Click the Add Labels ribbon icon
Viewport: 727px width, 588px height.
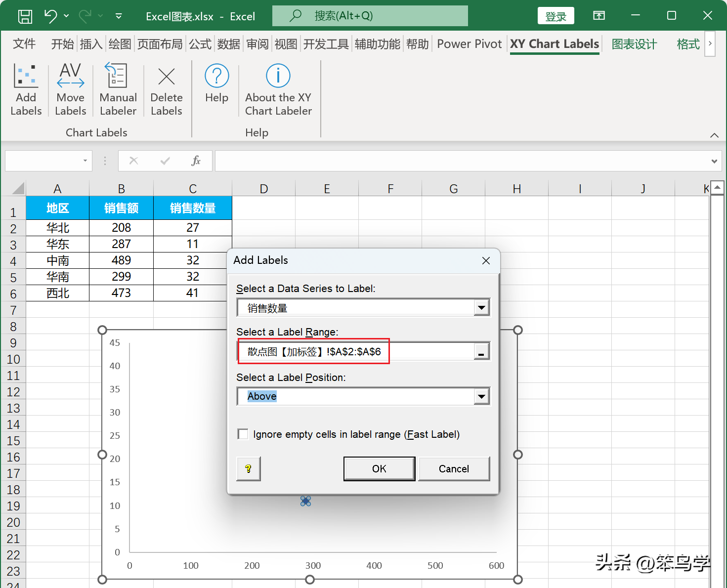[26, 89]
